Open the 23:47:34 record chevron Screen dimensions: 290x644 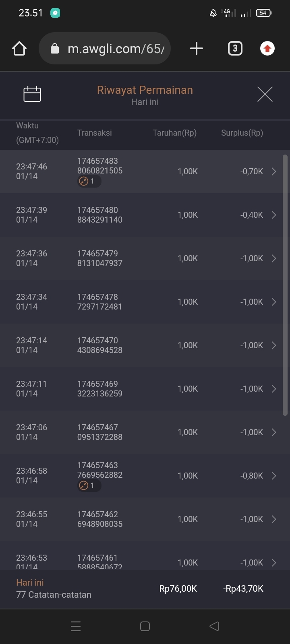click(274, 302)
